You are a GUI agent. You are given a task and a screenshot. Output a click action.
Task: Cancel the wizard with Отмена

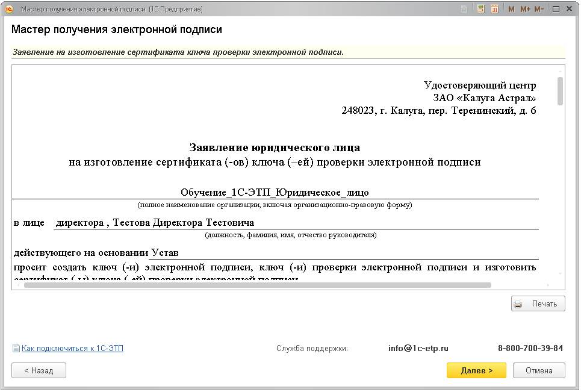(x=539, y=370)
